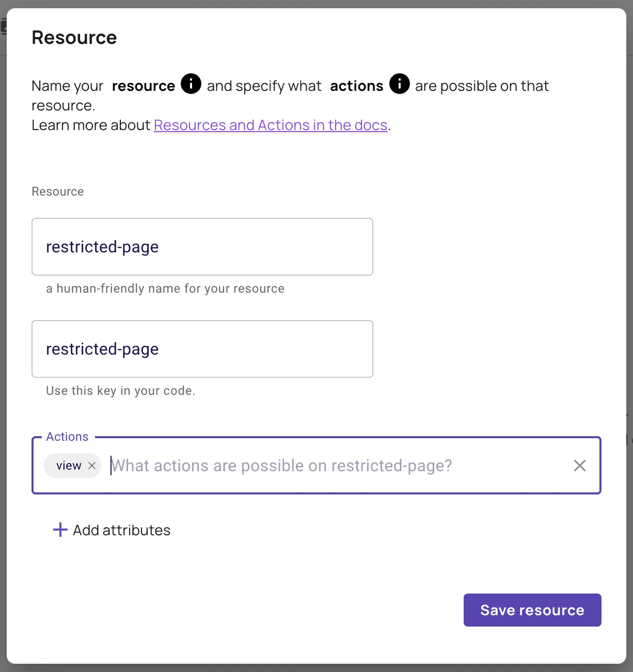Click the "Use this key in your code" hint
The image size is (633, 672).
pyautogui.click(x=120, y=391)
